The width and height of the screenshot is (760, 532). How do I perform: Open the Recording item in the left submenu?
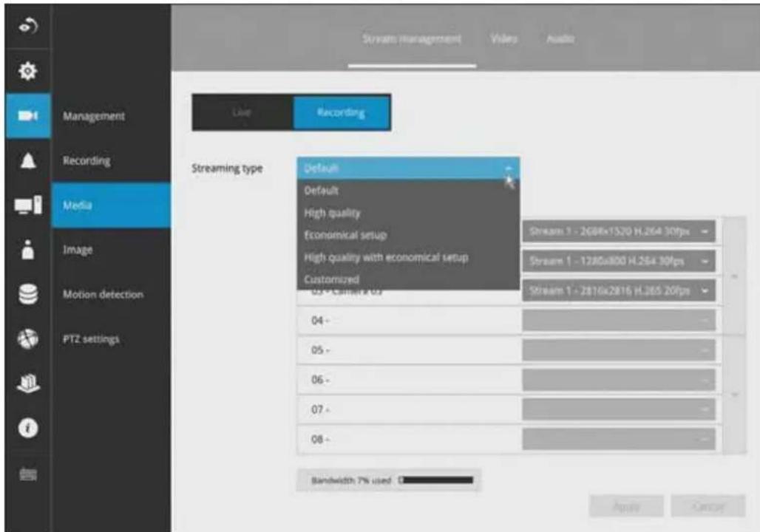pos(86,161)
